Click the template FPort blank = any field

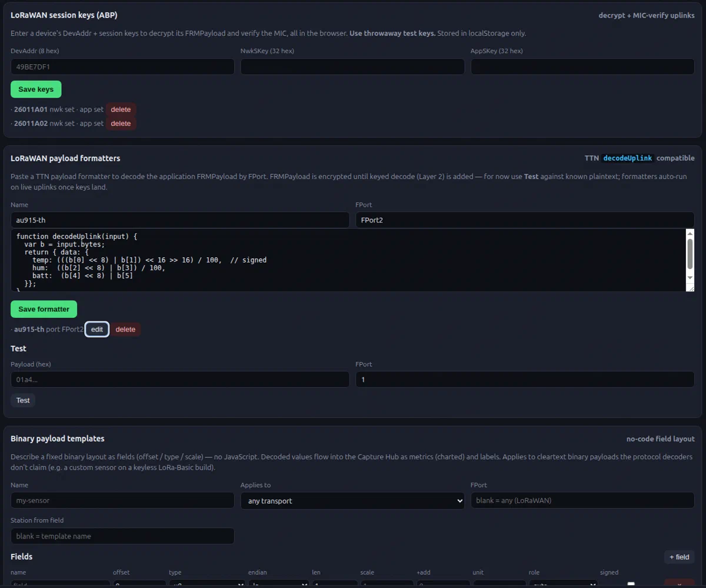point(582,500)
